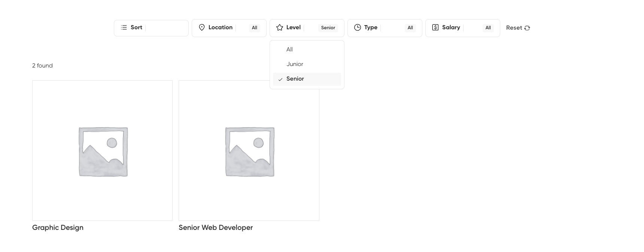This screenshot has height=252, width=644.
Task: Open the Senior Web Developer title link
Action: tap(216, 228)
